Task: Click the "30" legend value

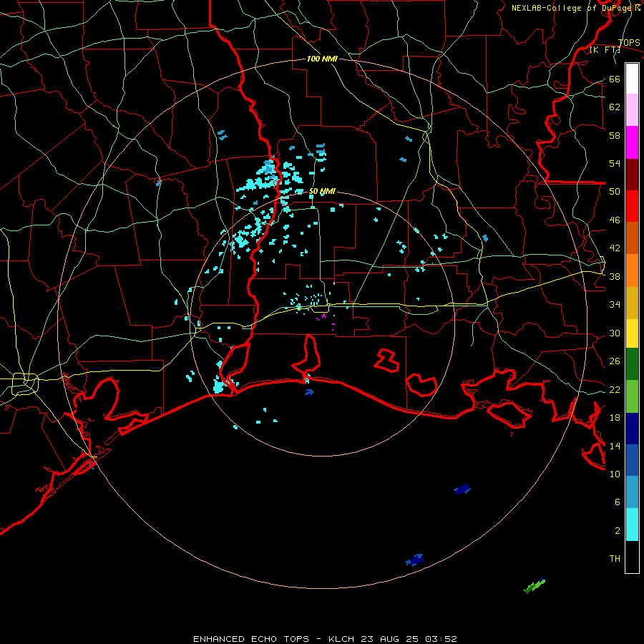Action: [x=615, y=333]
